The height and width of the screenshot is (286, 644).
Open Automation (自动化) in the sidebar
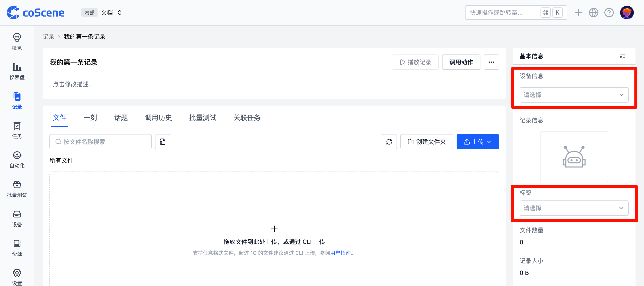(17, 160)
